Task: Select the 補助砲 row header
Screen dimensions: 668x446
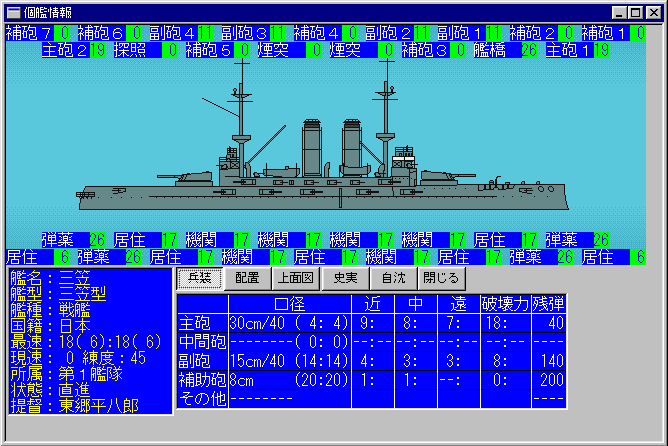Action: (x=202, y=380)
